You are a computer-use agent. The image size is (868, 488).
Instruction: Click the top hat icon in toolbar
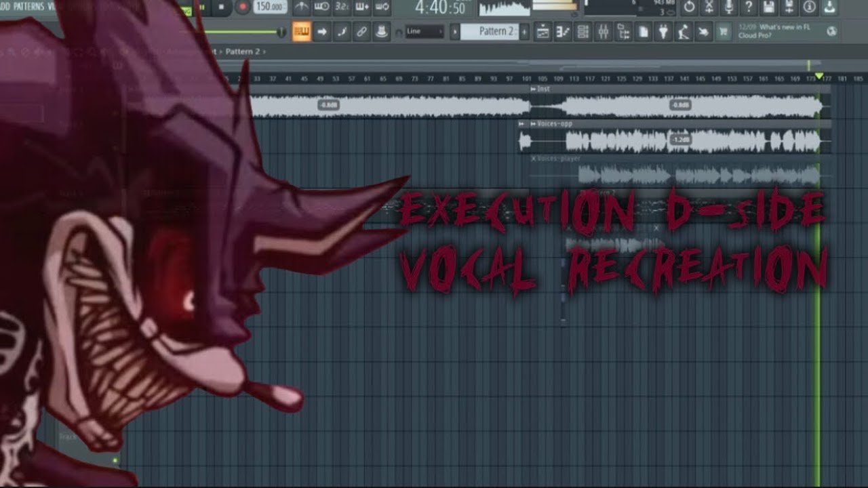coord(382,31)
